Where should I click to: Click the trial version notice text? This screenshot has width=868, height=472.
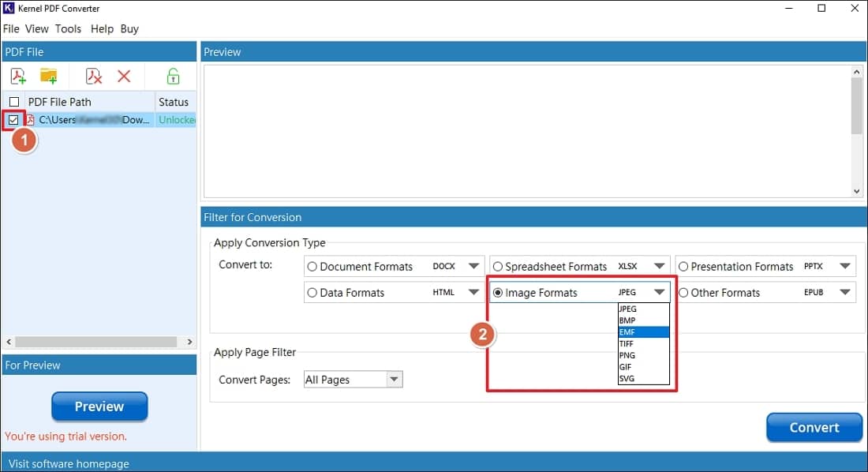coord(65,436)
